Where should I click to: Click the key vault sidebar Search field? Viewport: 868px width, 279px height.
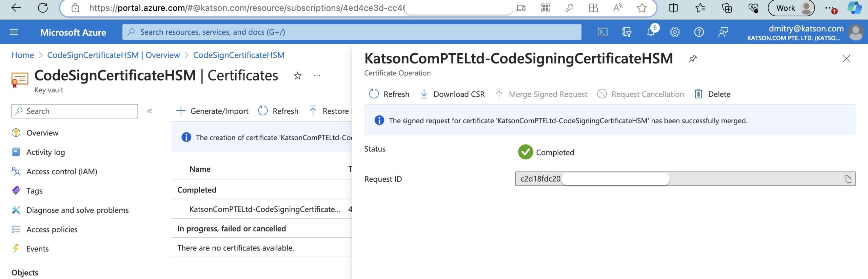pyautogui.click(x=75, y=111)
